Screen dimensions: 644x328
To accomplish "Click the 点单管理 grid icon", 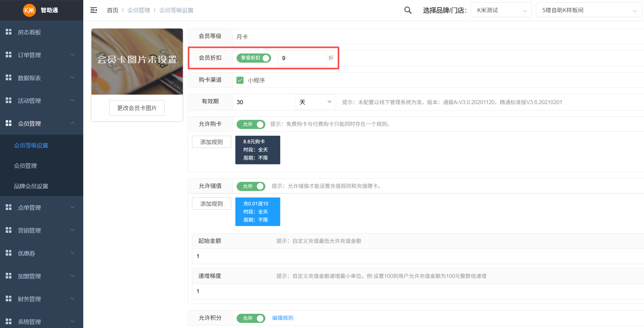I will (x=9, y=208).
